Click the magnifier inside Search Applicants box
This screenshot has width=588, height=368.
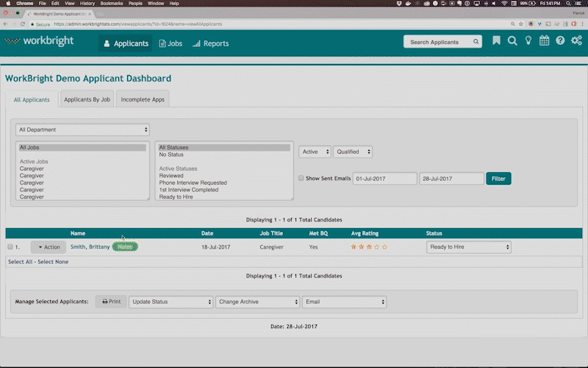476,42
